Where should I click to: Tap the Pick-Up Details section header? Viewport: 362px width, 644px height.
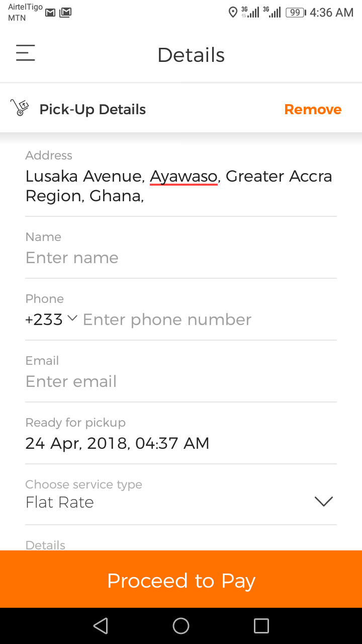point(93,109)
